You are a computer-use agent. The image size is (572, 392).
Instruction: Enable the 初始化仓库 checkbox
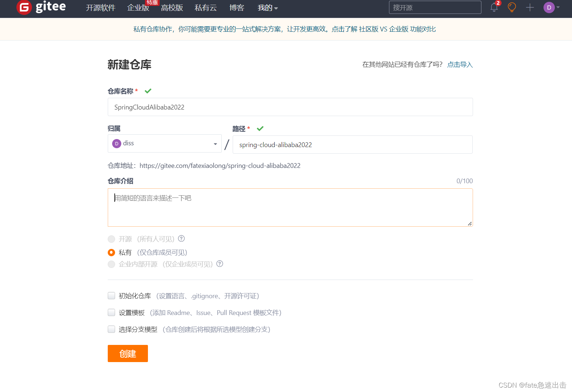click(111, 296)
